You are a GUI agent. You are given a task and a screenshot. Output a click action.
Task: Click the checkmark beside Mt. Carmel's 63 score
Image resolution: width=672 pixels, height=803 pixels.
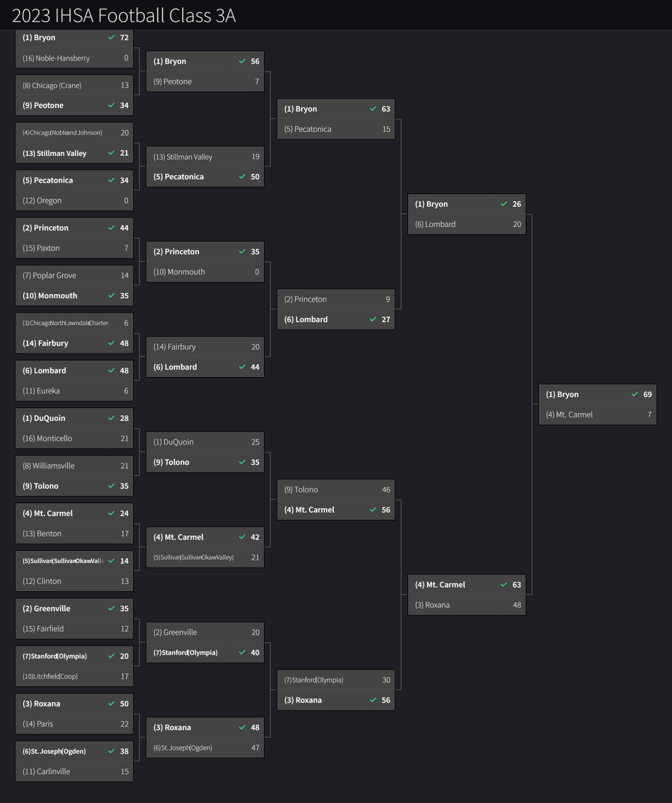pyautogui.click(x=504, y=584)
